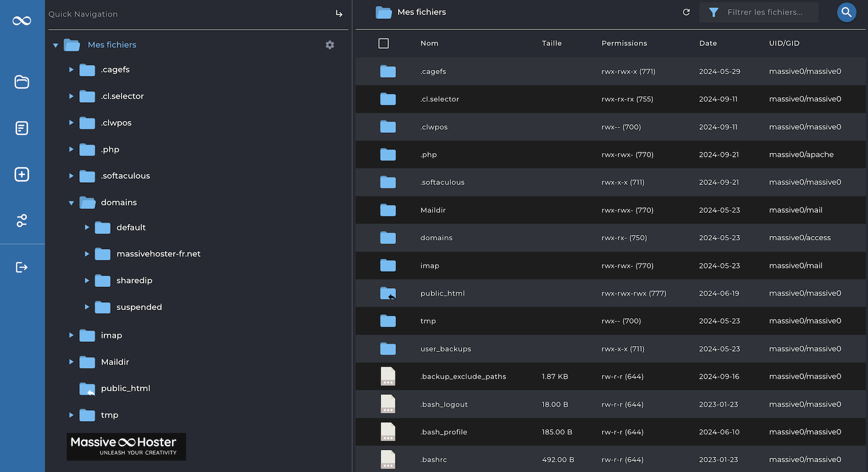Collapse the Mes fichiers root tree

coord(55,45)
